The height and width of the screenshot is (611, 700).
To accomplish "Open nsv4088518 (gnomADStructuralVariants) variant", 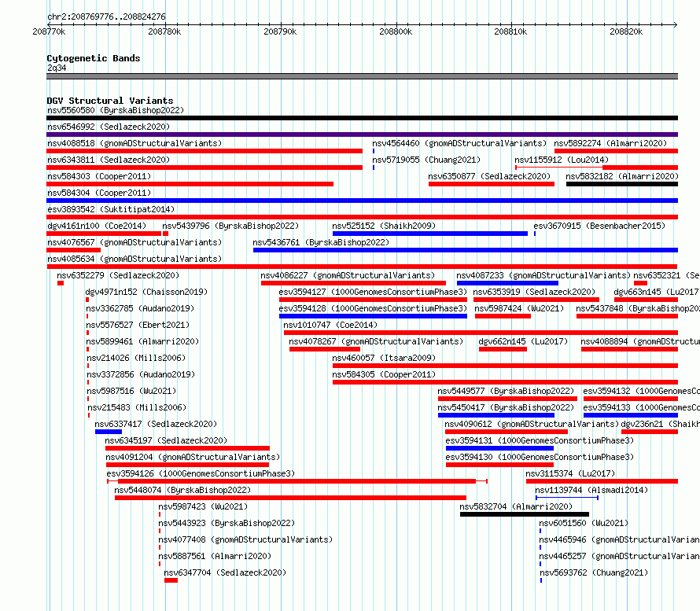I will pyautogui.click(x=204, y=151).
